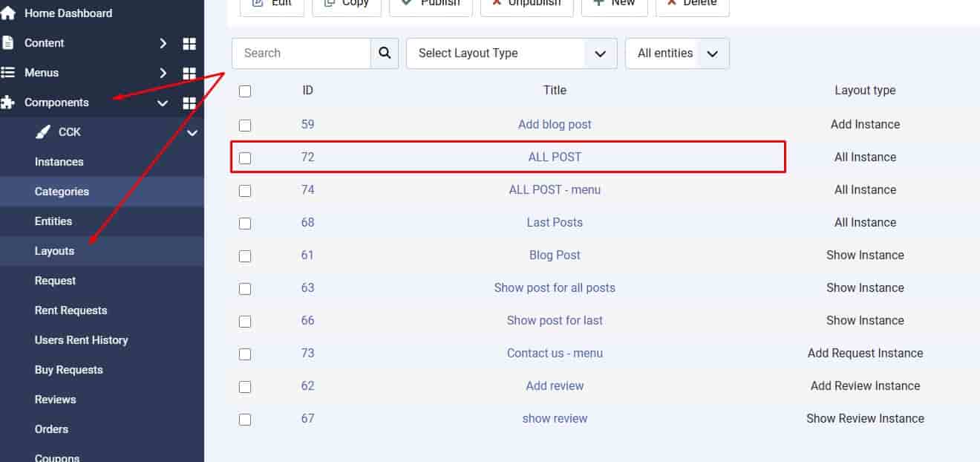The height and width of the screenshot is (462, 980).
Task: Collapse the CCK submenu chevron
Action: (x=192, y=133)
